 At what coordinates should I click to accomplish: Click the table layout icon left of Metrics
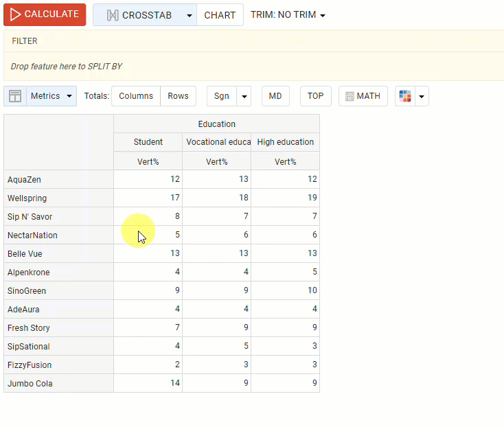(15, 96)
